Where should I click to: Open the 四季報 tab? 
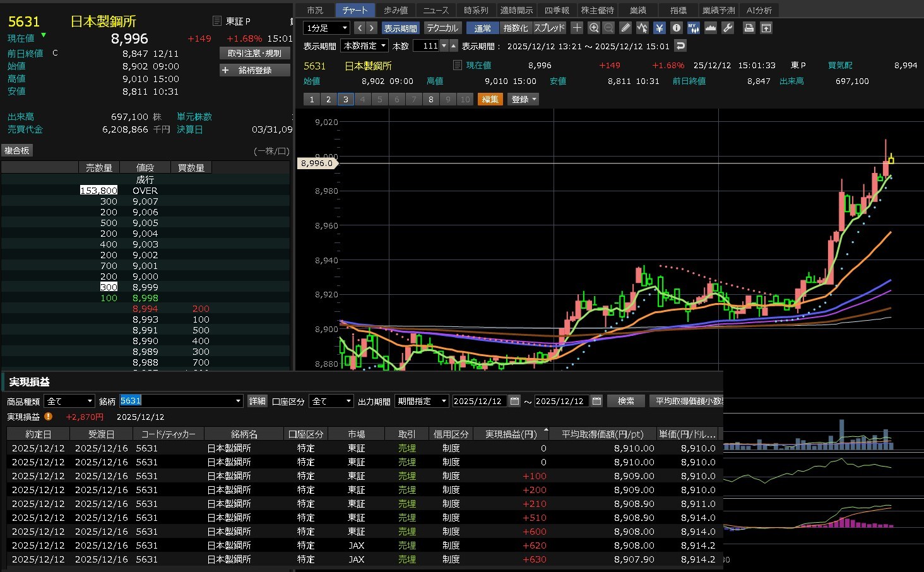[x=557, y=10]
